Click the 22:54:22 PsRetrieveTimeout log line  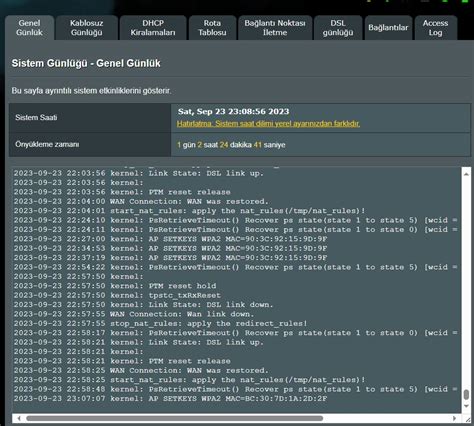coord(235,267)
